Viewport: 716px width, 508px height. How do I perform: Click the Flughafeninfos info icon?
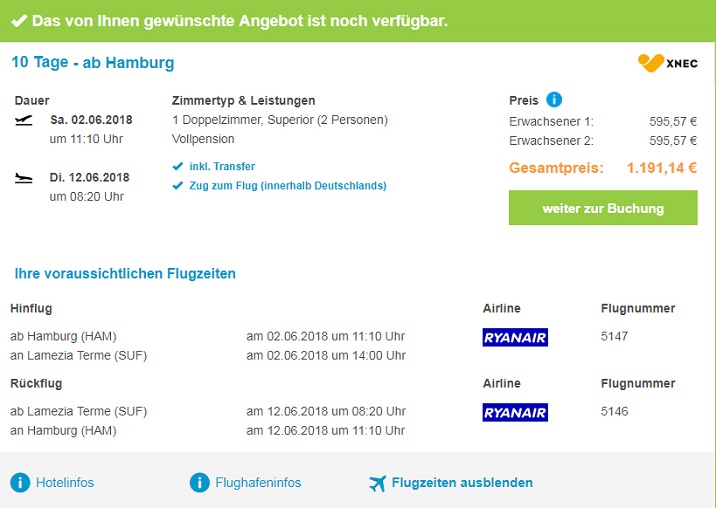coord(199,483)
